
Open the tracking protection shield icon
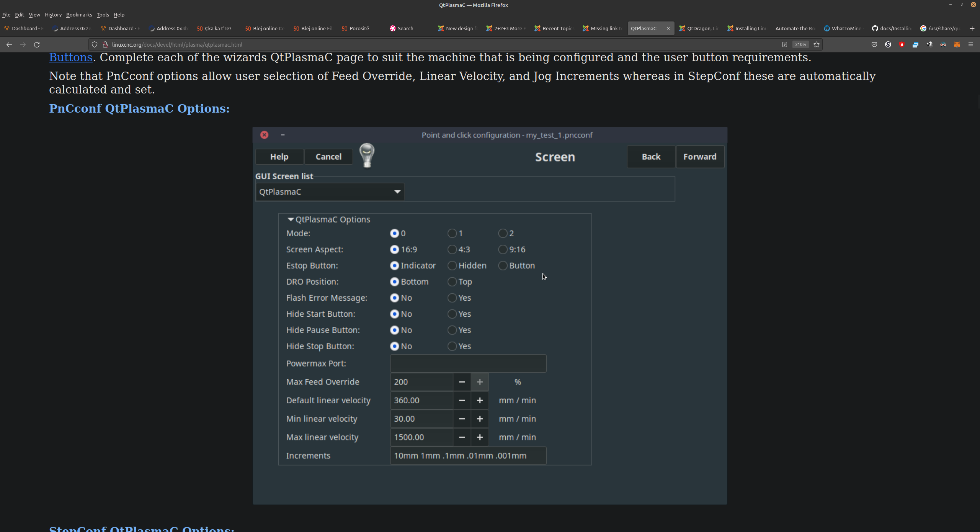coord(95,44)
